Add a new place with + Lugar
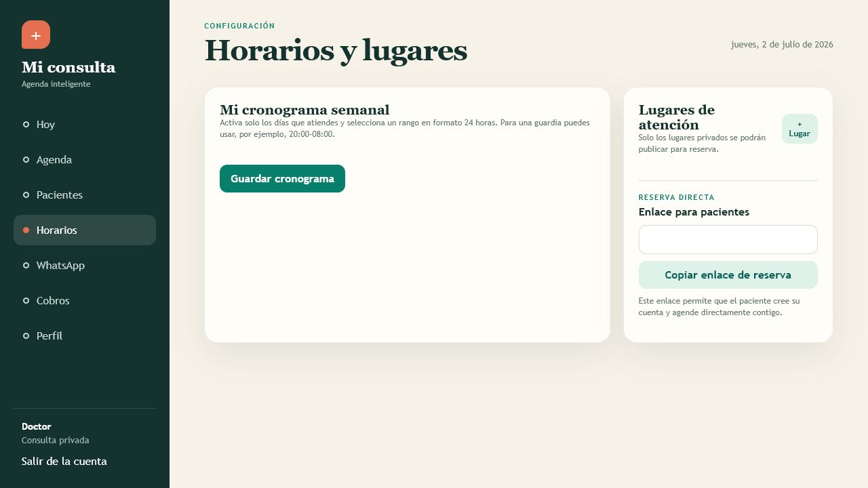Screen dimensions: 868x488 coord(800,129)
